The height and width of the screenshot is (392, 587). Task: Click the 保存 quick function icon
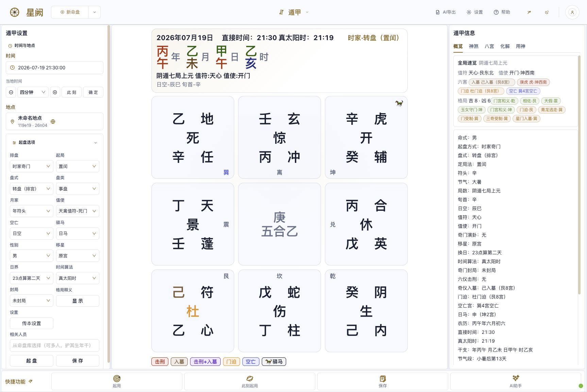[383, 379]
